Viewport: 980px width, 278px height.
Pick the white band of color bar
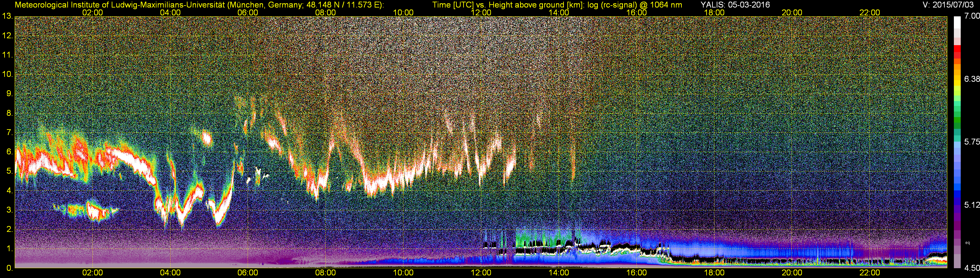pyautogui.click(x=957, y=23)
